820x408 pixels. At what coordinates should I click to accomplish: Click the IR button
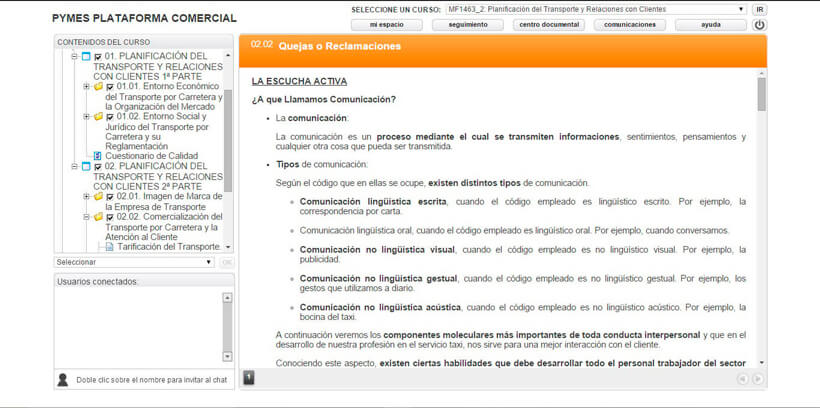click(760, 9)
